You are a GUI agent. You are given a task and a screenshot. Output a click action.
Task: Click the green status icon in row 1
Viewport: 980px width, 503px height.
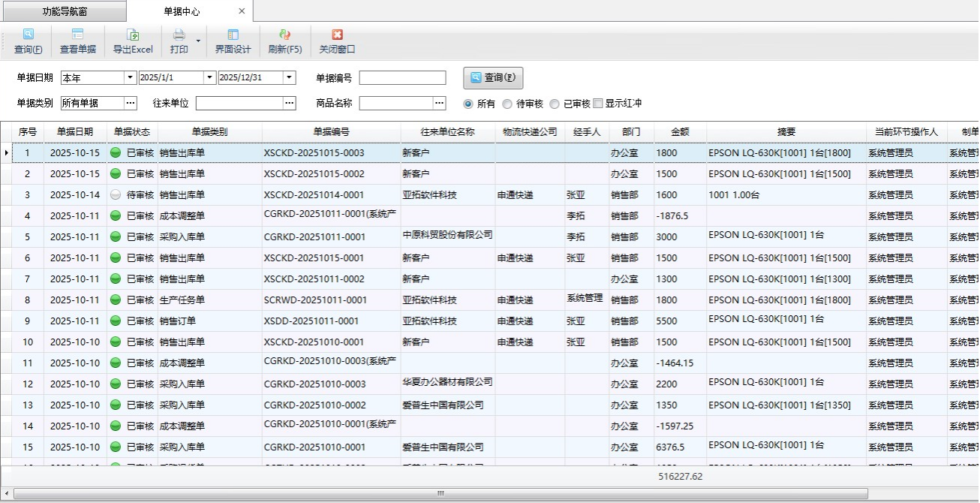click(116, 153)
